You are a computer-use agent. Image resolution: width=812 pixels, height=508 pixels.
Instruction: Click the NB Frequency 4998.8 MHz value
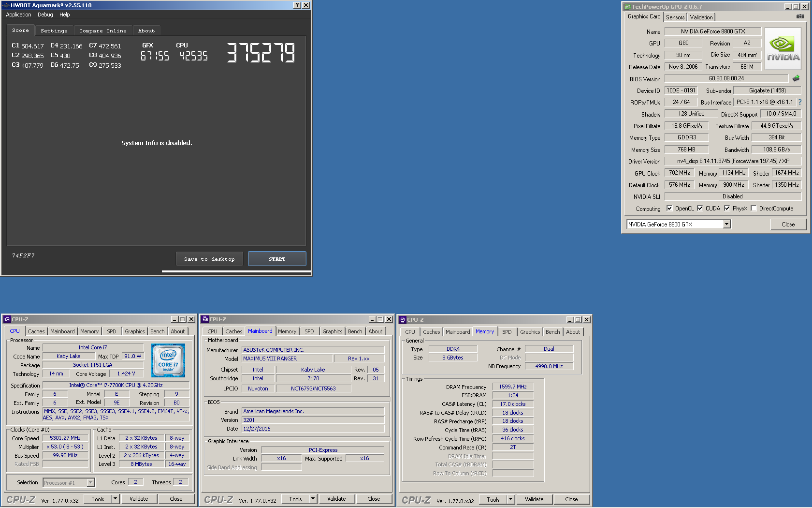(x=549, y=366)
